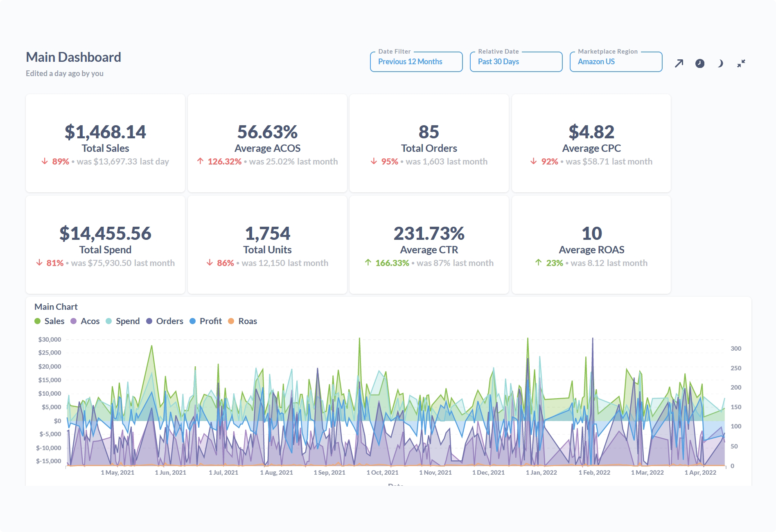Click the Main Dashboard title

(74, 57)
